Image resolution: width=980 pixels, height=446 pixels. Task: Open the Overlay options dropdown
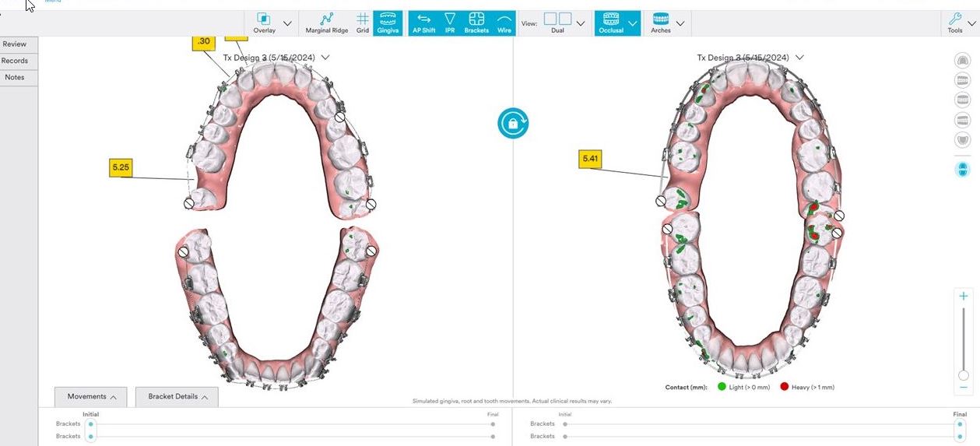(x=287, y=23)
